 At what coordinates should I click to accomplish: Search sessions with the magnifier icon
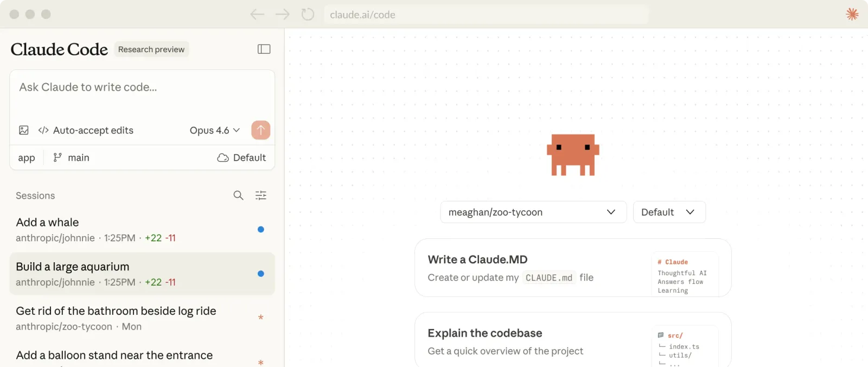(238, 195)
